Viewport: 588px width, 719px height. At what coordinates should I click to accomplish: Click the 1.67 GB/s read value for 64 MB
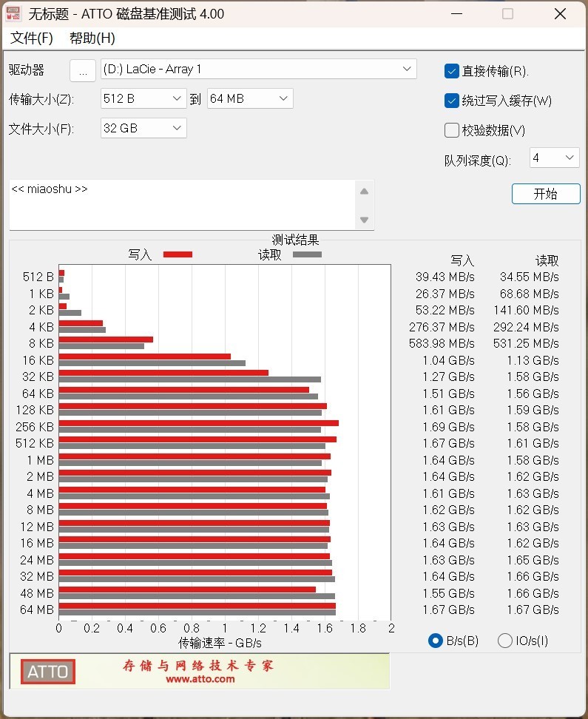[533, 610]
